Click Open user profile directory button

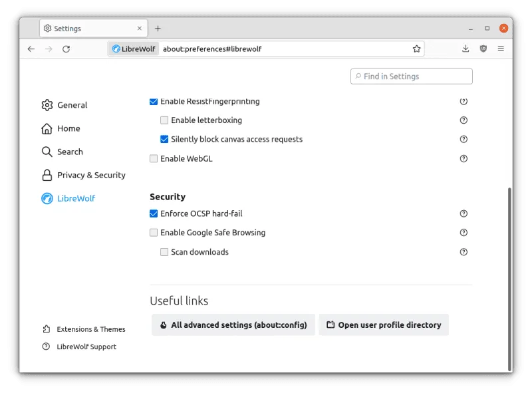[x=384, y=325]
